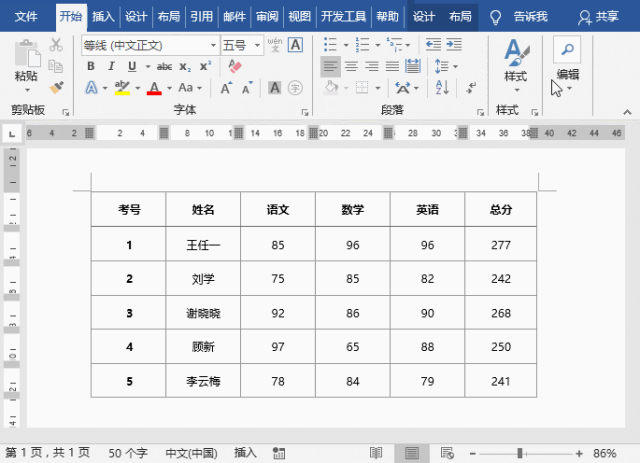Open the font size dropdown

(257, 45)
